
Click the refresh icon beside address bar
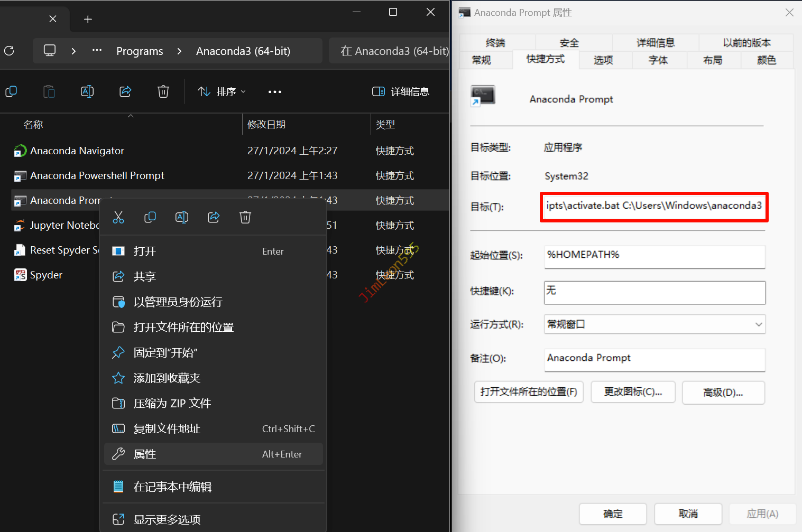(9, 51)
